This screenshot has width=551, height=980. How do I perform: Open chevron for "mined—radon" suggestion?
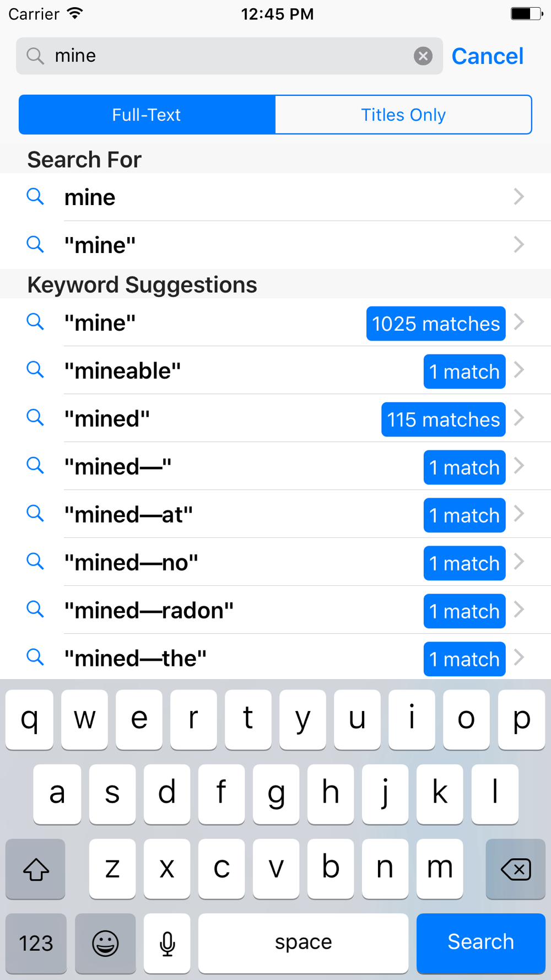pyautogui.click(x=518, y=610)
